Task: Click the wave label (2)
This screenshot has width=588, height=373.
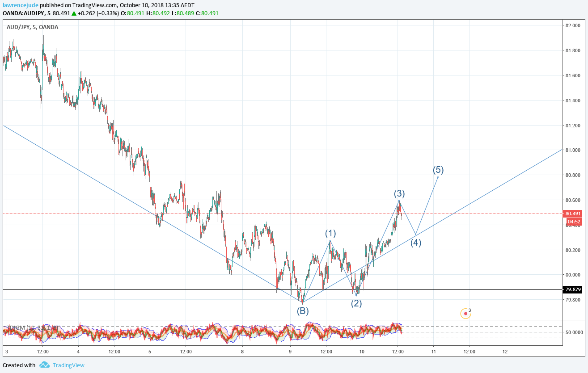Action: 356,303
